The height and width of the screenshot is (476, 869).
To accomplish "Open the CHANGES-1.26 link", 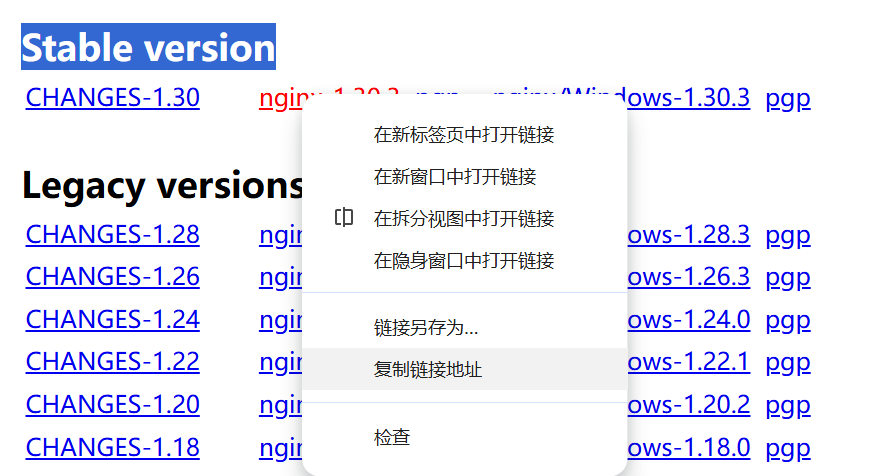I will click(113, 277).
